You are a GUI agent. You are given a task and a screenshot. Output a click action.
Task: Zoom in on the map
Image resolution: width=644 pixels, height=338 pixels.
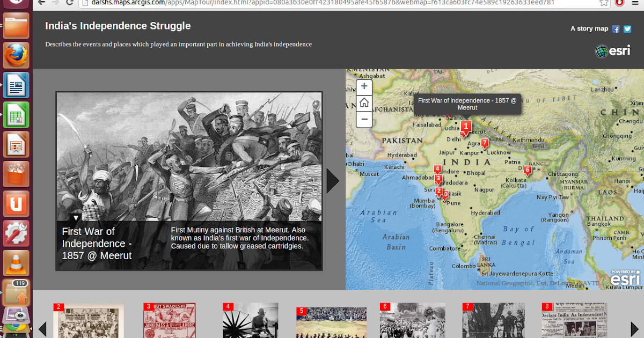click(364, 86)
